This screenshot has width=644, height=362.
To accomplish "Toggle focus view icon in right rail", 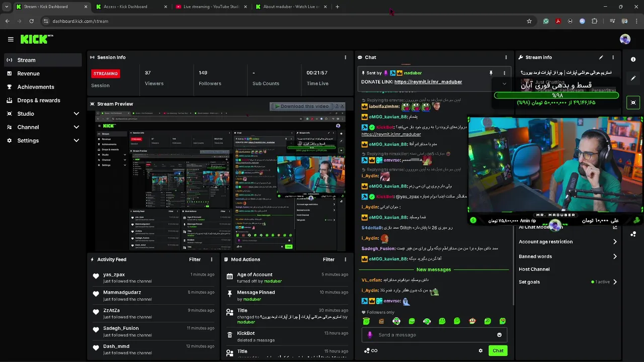I will coord(633,103).
